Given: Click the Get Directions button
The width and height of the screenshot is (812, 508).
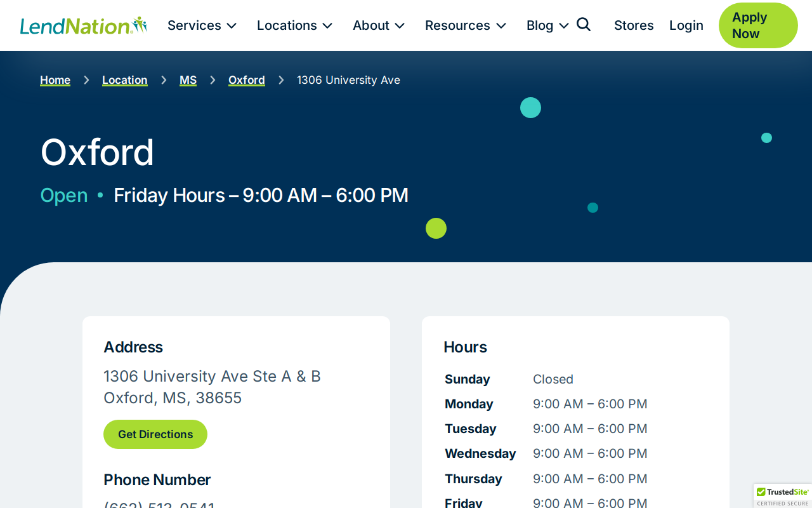Looking at the screenshot, I should tap(155, 434).
